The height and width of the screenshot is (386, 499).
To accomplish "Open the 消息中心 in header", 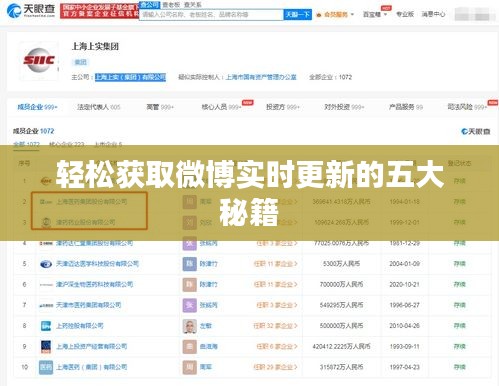I will [433, 14].
